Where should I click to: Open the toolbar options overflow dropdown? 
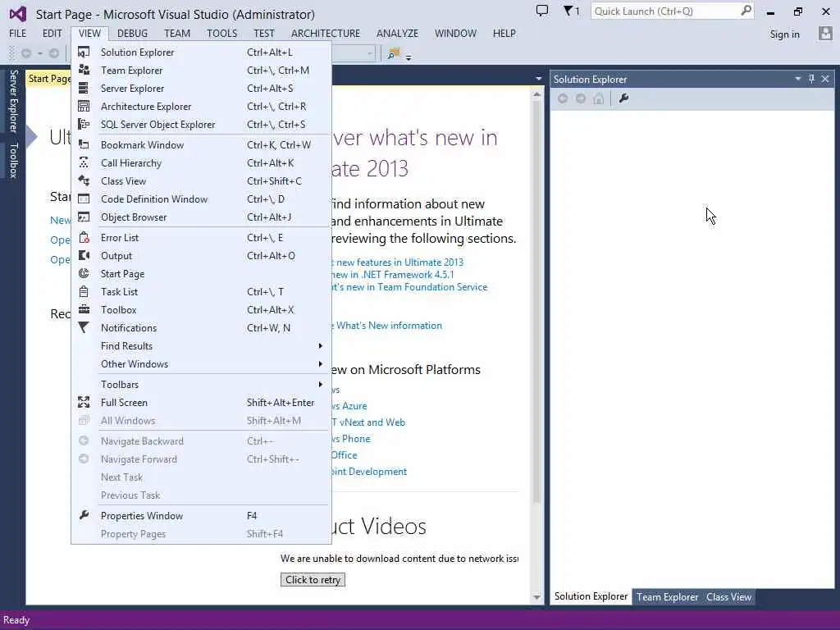click(409, 57)
